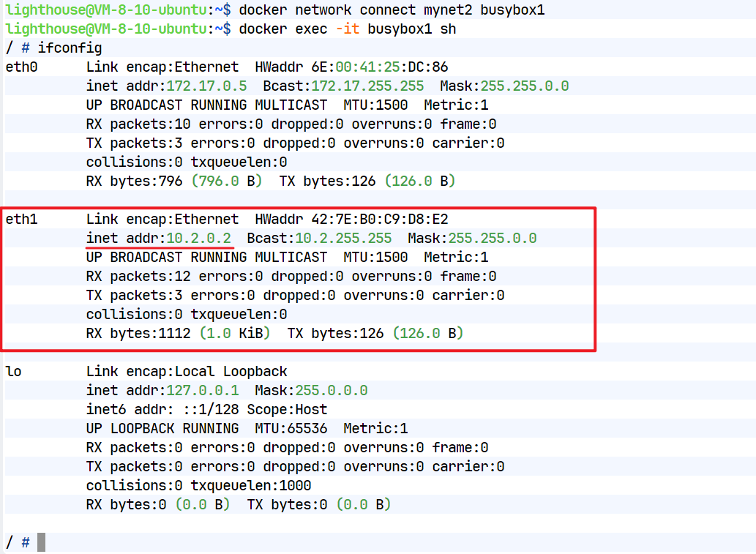
Task: Click the inet addr 10.2.0.2 value
Action: pos(198,238)
